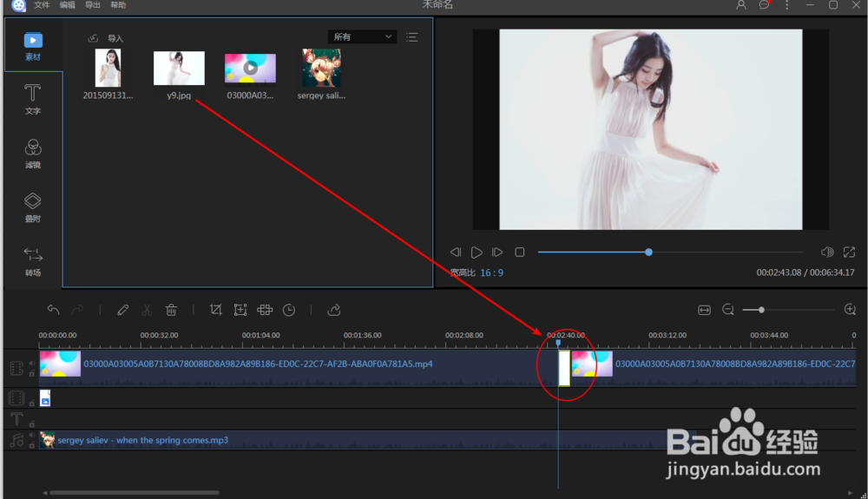Select the y9.jpg thumbnail
Viewport: 868px width, 499px height.
[x=179, y=68]
